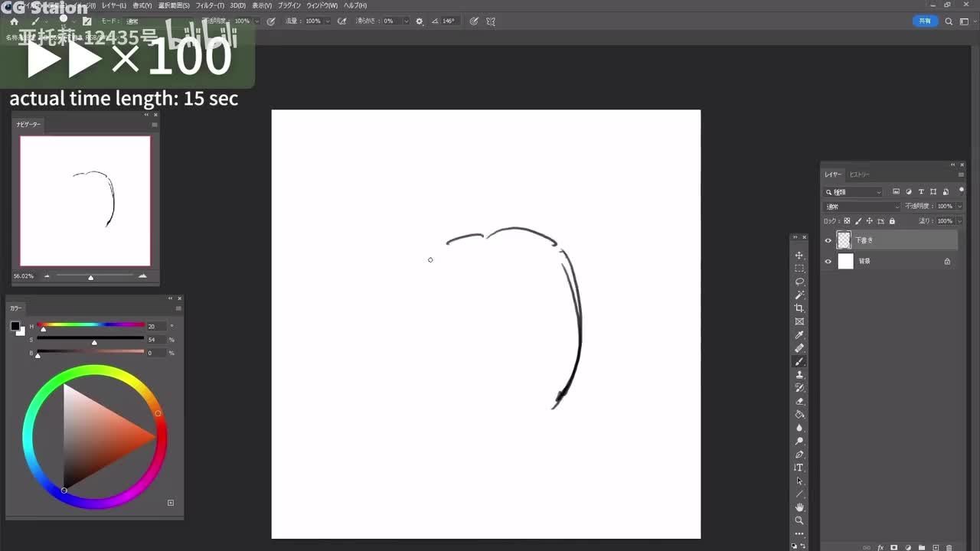
Task: Click the foreground color swatch
Action: click(15, 327)
